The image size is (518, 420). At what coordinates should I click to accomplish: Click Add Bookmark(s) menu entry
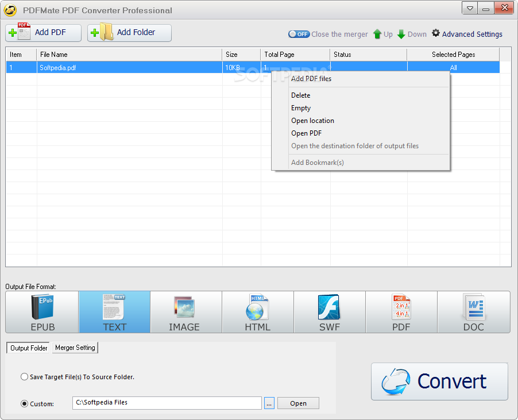pos(361,162)
